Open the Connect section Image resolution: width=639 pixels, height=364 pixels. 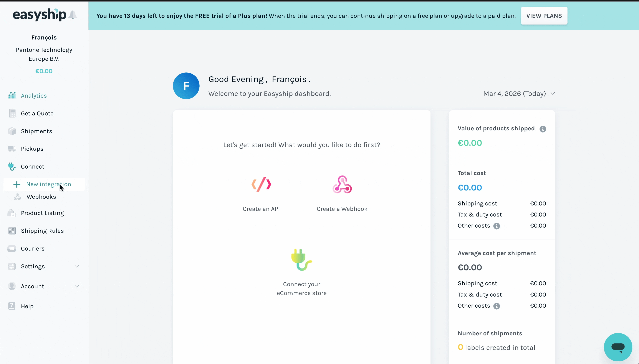[33, 167]
